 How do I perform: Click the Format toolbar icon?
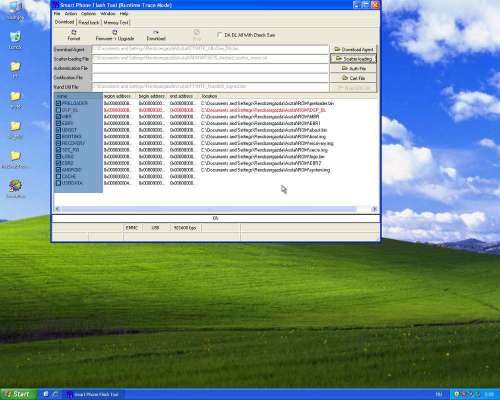pyautogui.click(x=74, y=35)
